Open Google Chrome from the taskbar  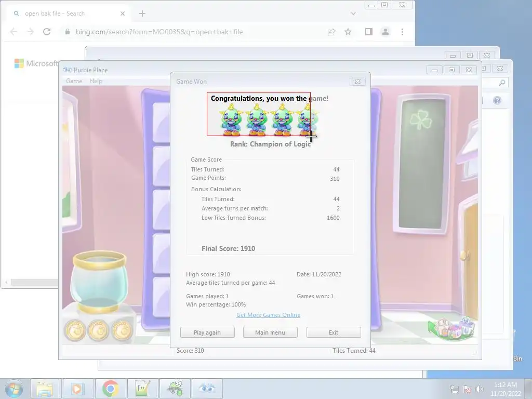pos(110,389)
